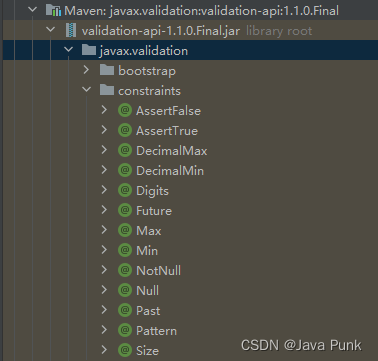This screenshot has height=361, width=378.
Task: Select the 'Size' class name
Action: pyautogui.click(x=148, y=351)
